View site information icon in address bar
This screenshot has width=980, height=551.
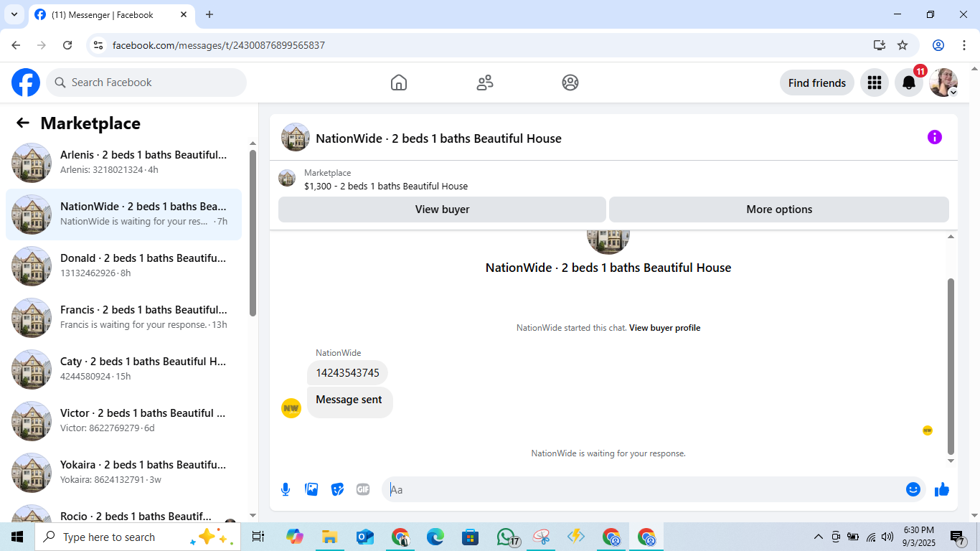point(99,45)
